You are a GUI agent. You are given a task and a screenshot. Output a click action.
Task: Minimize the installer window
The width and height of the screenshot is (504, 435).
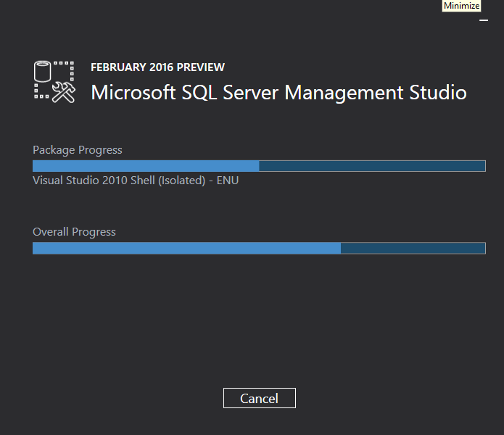coord(484,20)
